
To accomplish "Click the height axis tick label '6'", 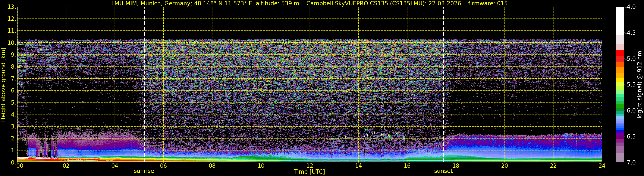I will [13, 91].
